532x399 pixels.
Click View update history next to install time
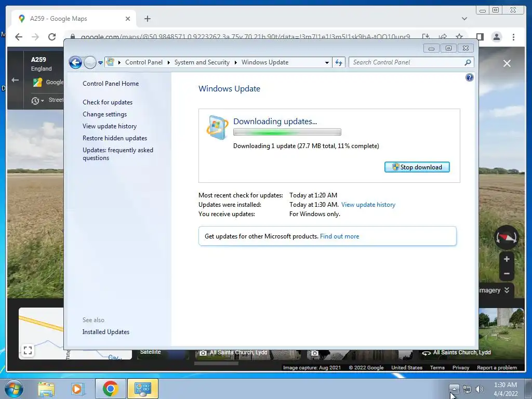tap(368, 205)
